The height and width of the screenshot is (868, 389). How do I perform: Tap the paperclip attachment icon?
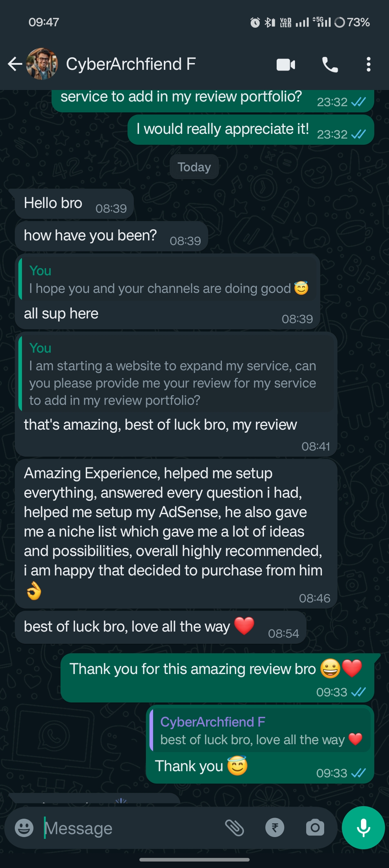coord(234,828)
